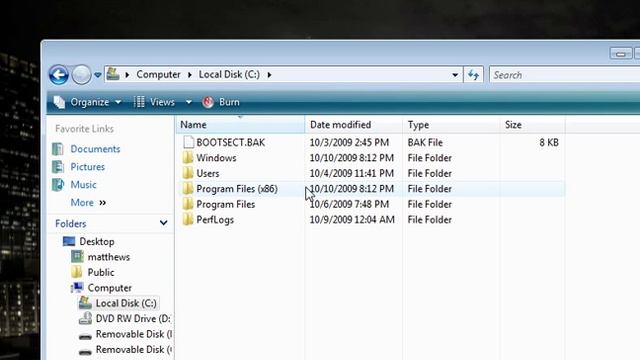
Task: Click the Views button
Action: [154, 102]
